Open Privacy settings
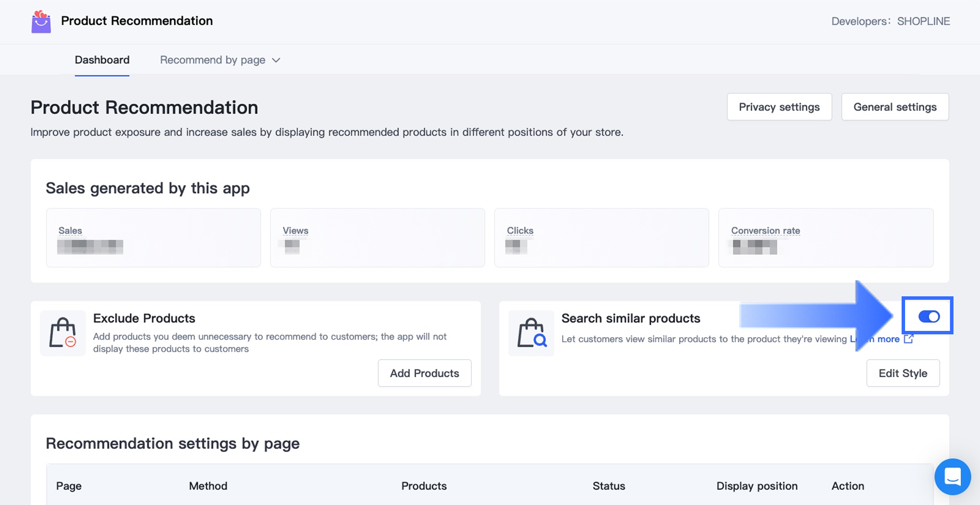This screenshot has width=980, height=505. click(779, 107)
